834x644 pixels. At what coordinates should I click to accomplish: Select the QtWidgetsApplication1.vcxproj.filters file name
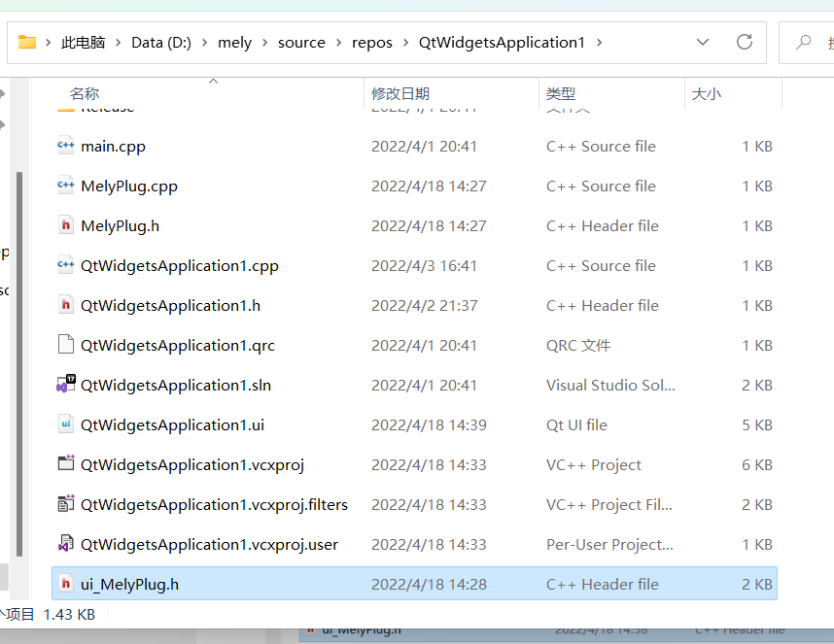click(x=214, y=505)
